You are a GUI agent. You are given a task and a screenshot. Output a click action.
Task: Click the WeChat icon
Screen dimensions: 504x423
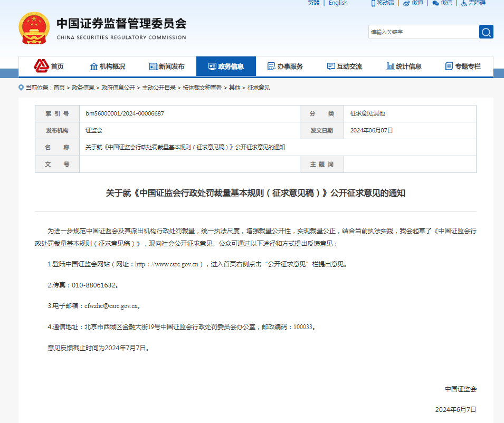435,3
